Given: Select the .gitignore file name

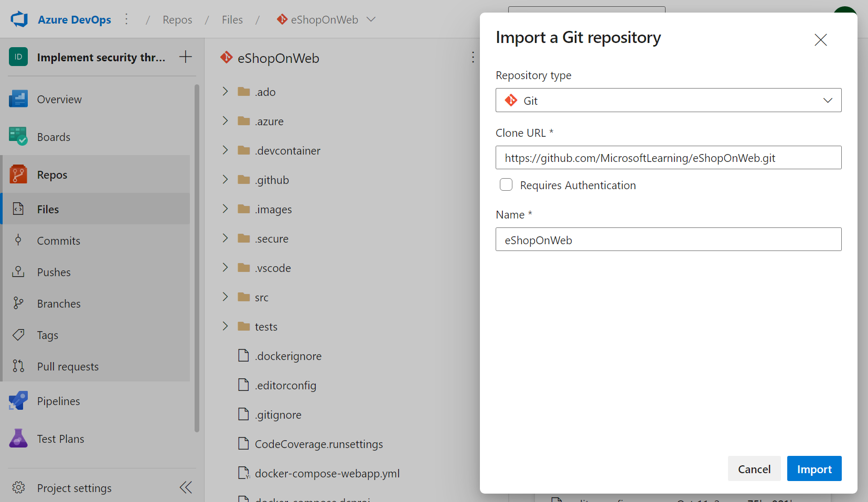Looking at the screenshot, I should tap(278, 415).
